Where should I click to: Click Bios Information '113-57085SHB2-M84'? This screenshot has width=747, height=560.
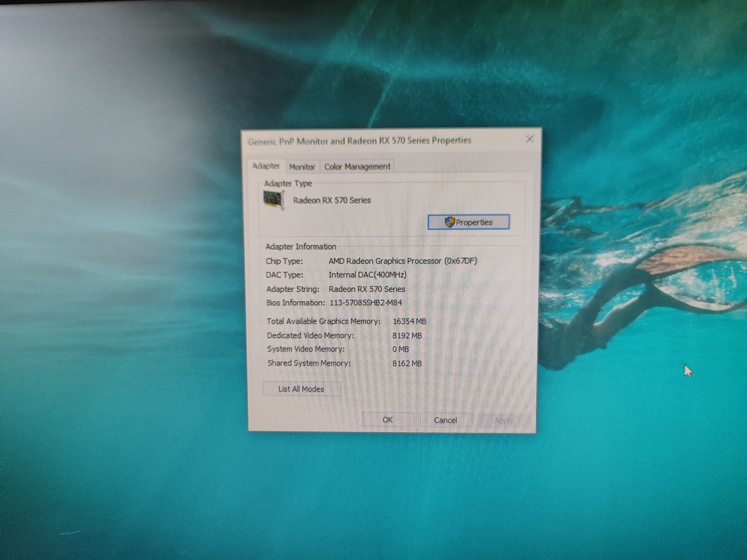click(x=366, y=303)
